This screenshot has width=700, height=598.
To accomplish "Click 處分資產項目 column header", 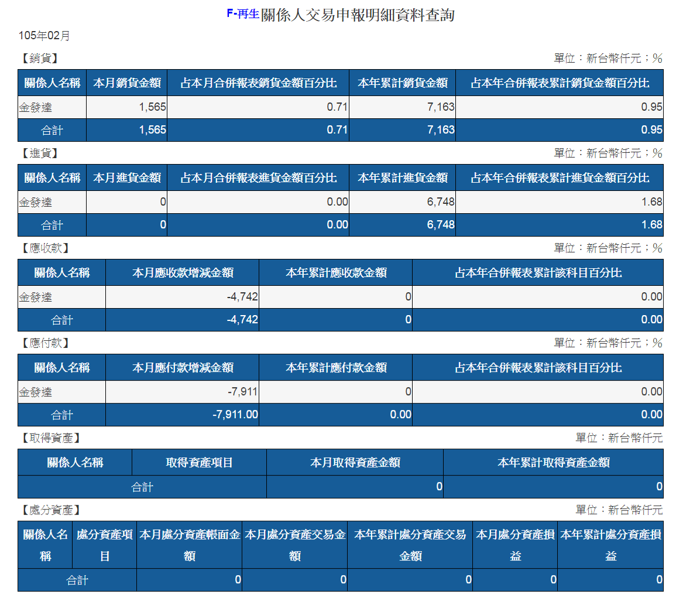I will pos(104,545).
